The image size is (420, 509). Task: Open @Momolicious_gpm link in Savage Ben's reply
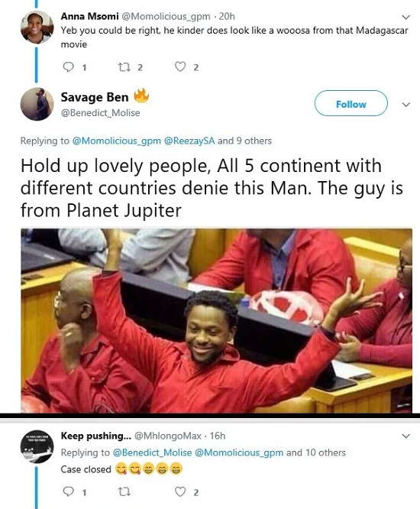116,141
